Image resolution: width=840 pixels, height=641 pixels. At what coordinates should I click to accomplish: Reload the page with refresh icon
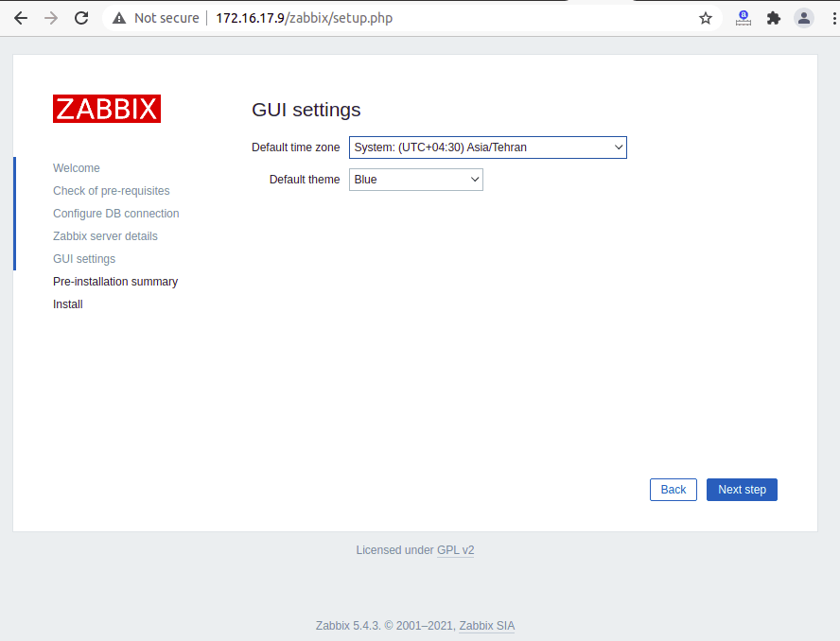point(81,18)
